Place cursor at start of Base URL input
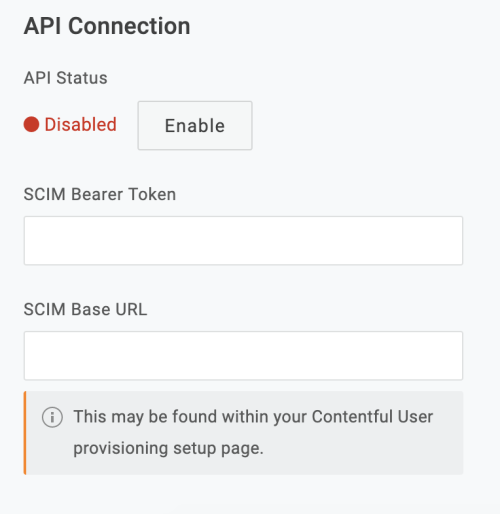The image size is (500, 514). click(30, 355)
